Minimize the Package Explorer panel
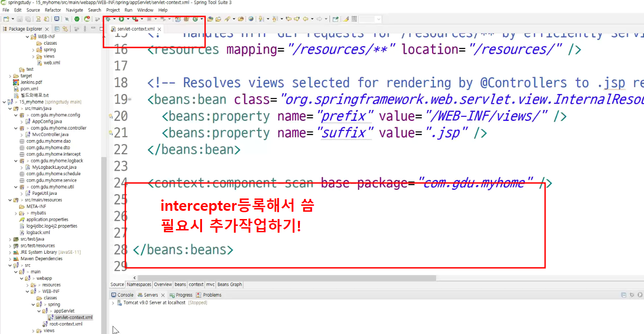This screenshot has width=644, height=334. [93, 28]
